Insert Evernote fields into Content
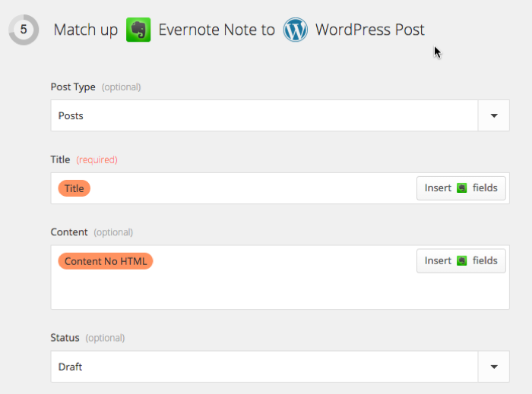 click(461, 261)
